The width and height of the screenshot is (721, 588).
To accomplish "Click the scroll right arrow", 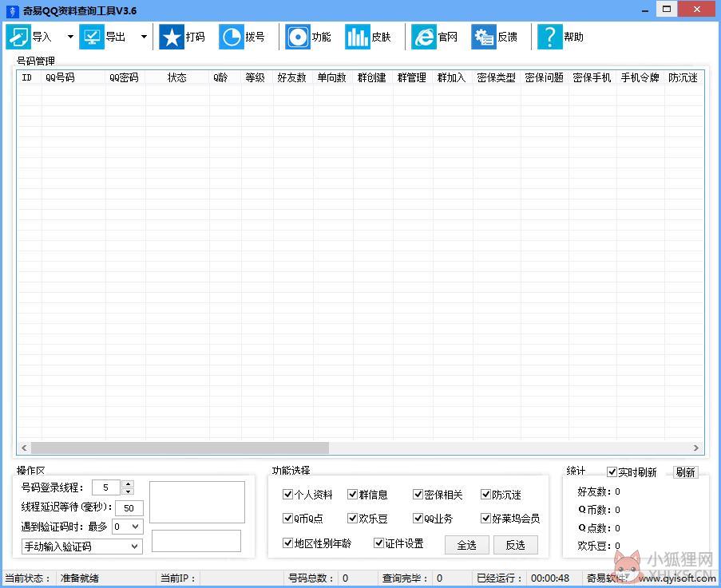I will point(695,448).
